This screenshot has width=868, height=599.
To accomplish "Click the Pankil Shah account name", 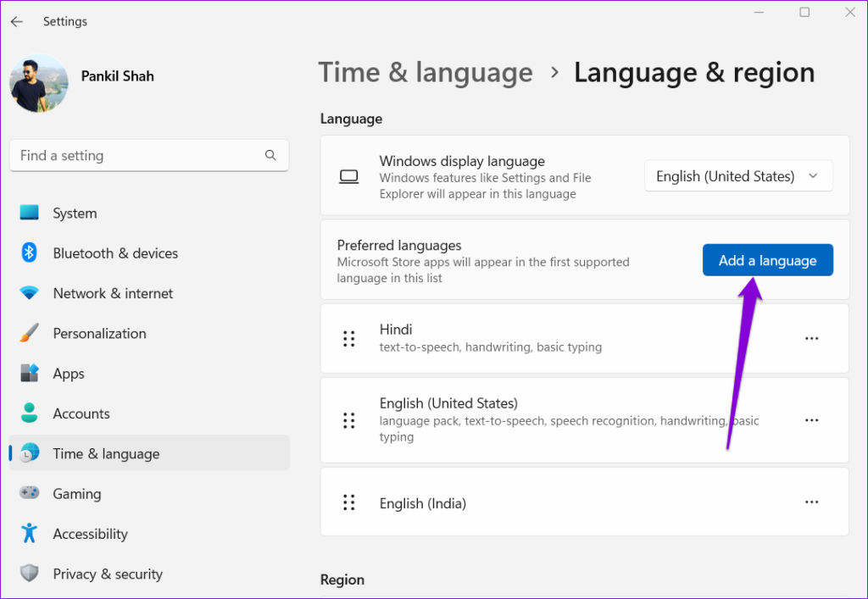I will [117, 76].
